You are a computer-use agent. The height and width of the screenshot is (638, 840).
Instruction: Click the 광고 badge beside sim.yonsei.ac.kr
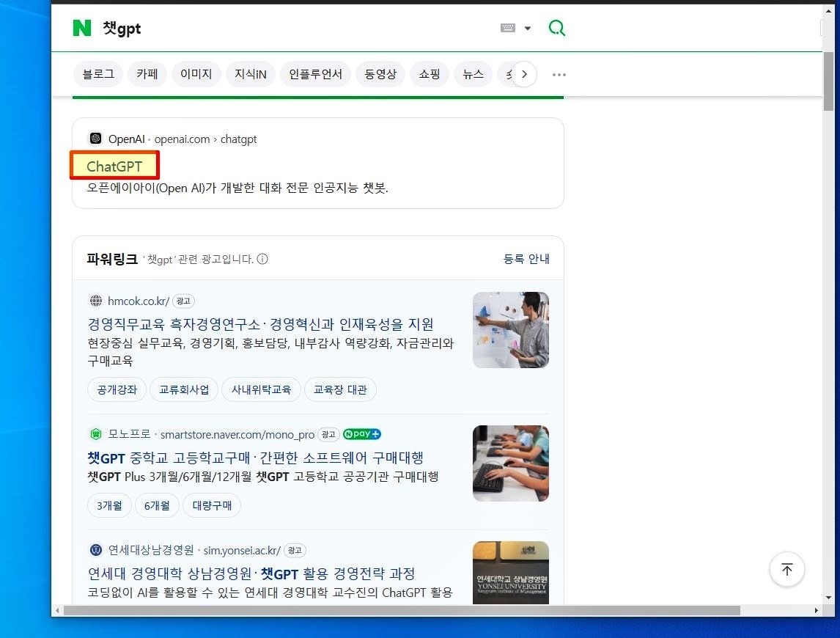(295, 550)
